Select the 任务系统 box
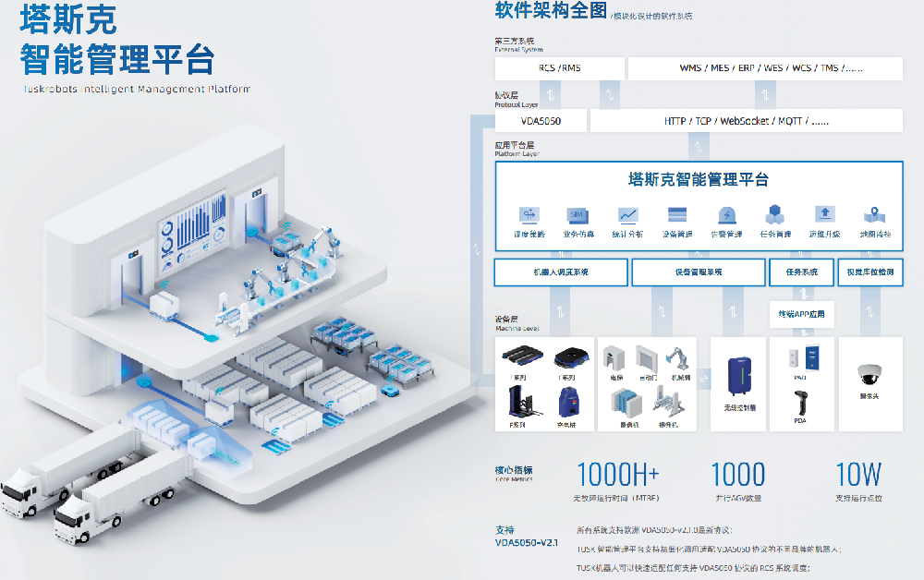 pos(801,272)
